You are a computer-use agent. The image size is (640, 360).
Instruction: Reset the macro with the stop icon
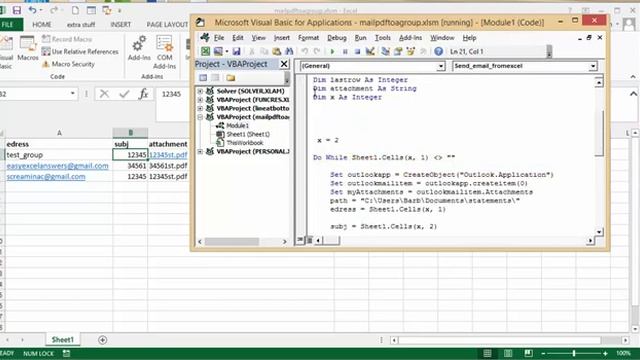pos(357,51)
